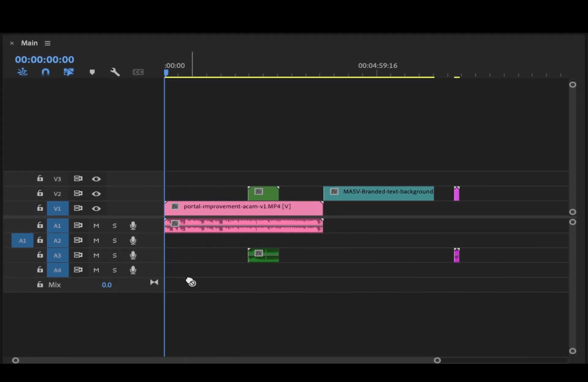Toggle A1 source patching on A2 row
The width and height of the screenshot is (588, 382).
[23, 240]
